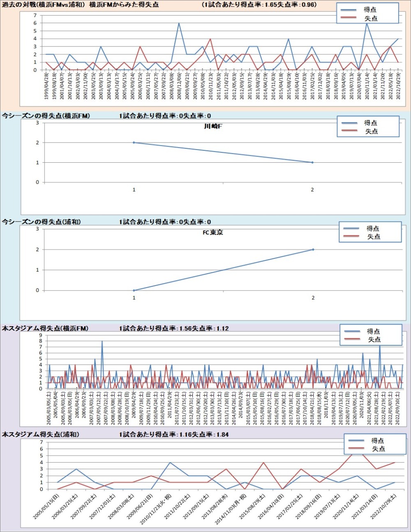Click the 本スタジアム得失点(浦和) heading
Image resolution: width=411 pixels, height=532 pixels.
tap(41, 434)
